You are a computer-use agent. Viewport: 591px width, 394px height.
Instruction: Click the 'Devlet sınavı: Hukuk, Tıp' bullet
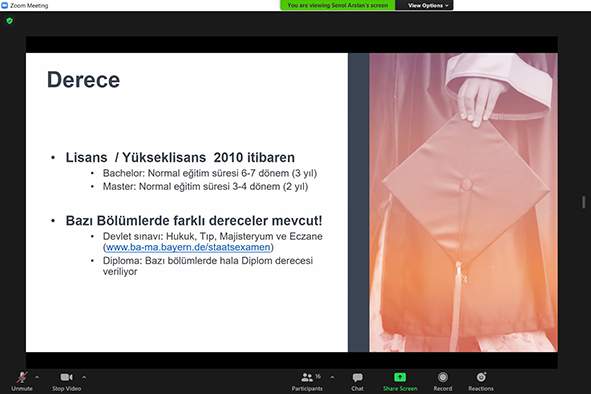tap(213, 242)
